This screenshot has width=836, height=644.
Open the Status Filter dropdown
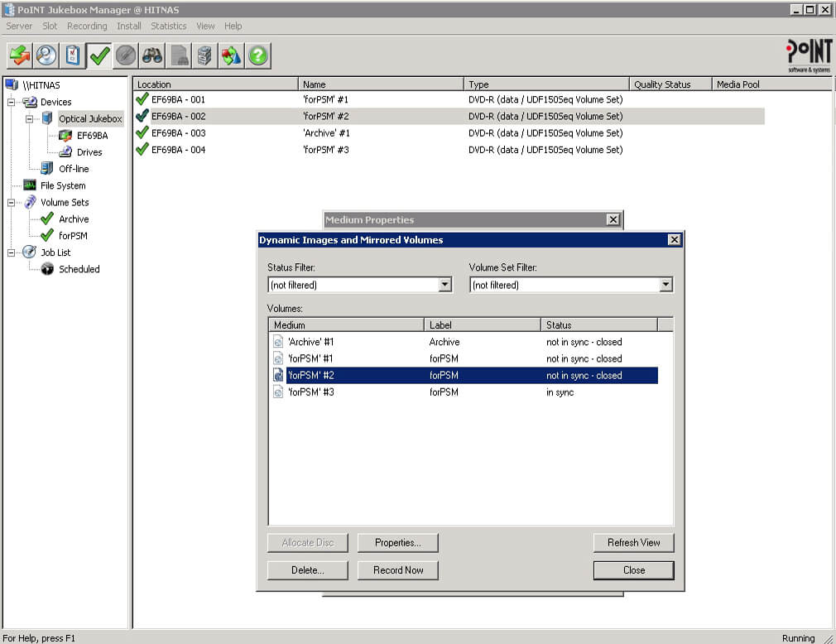pos(444,285)
